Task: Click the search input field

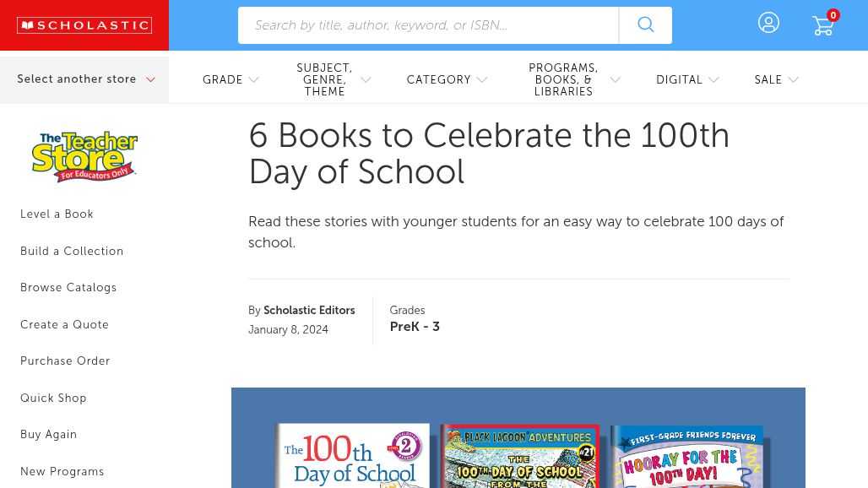Action: 428,25
